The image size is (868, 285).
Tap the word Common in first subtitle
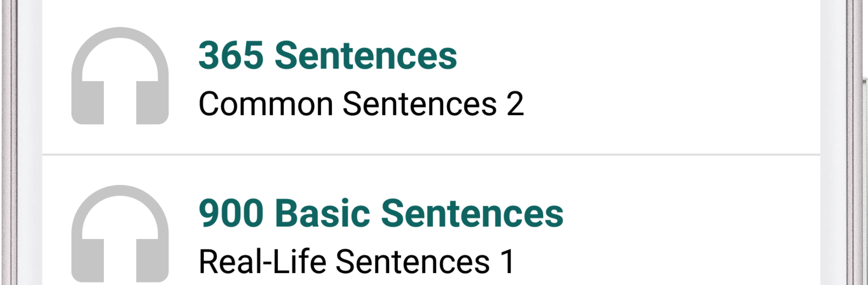point(266,104)
